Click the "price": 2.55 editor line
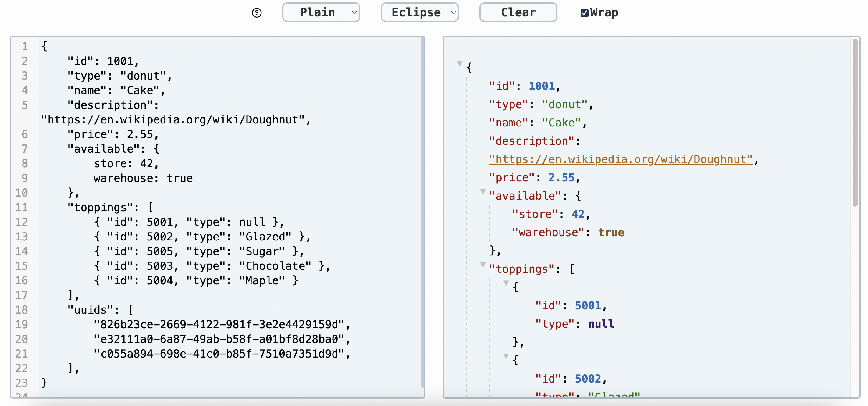868x406 pixels. point(113,134)
